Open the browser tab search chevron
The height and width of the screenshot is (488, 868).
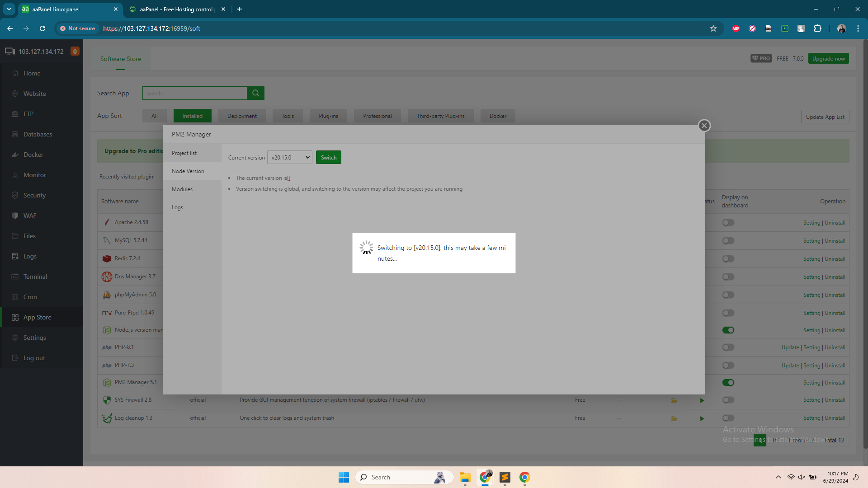click(x=9, y=9)
